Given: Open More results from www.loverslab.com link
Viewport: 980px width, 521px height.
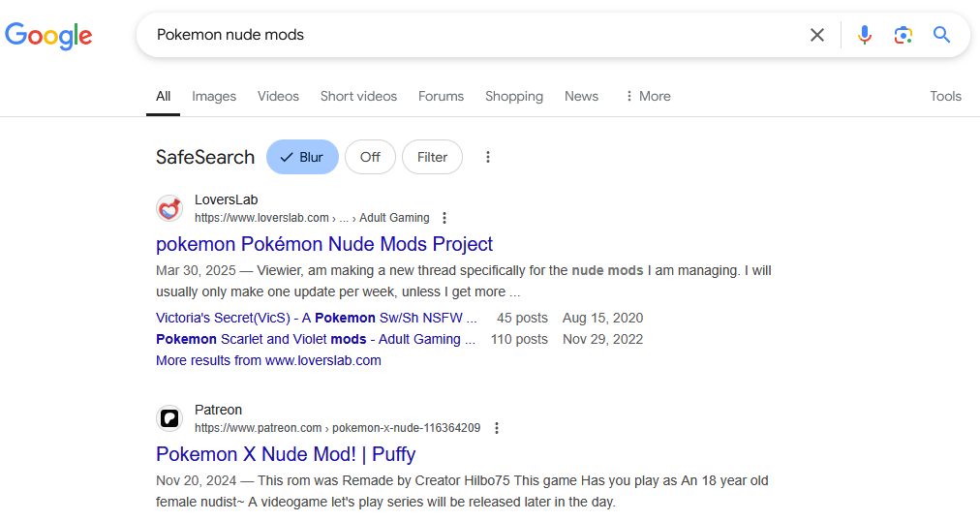Looking at the screenshot, I should [x=268, y=360].
